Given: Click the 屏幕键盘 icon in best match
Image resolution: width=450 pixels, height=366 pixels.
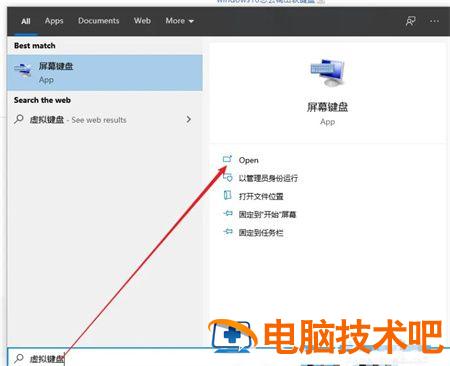Looking at the screenshot, I should pyautogui.click(x=23, y=71).
